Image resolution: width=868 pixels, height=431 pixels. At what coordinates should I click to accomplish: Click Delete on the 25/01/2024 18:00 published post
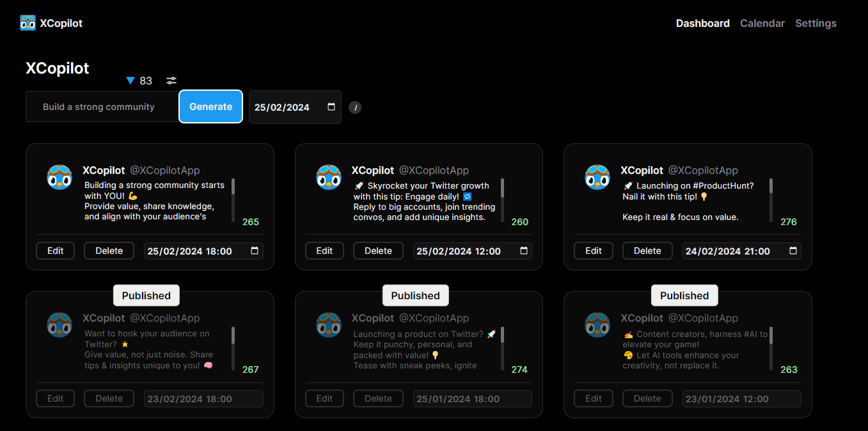(x=378, y=398)
